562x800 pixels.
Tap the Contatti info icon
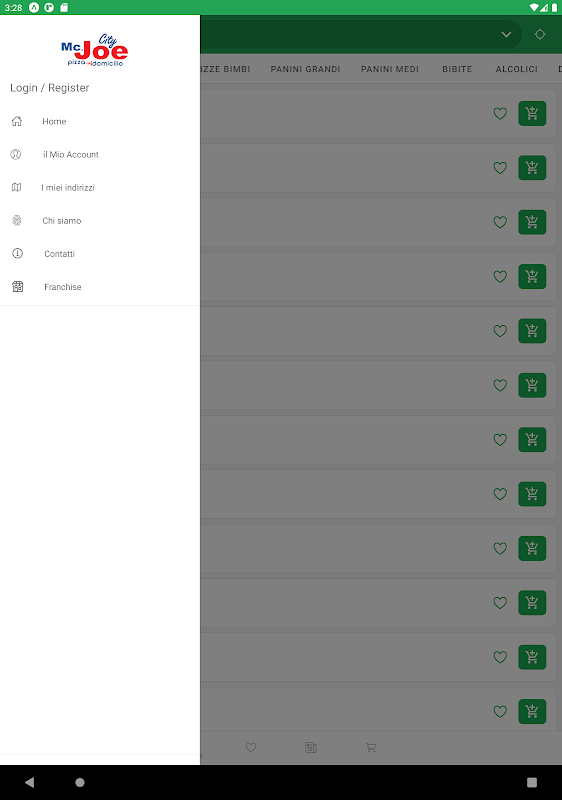click(17, 254)
